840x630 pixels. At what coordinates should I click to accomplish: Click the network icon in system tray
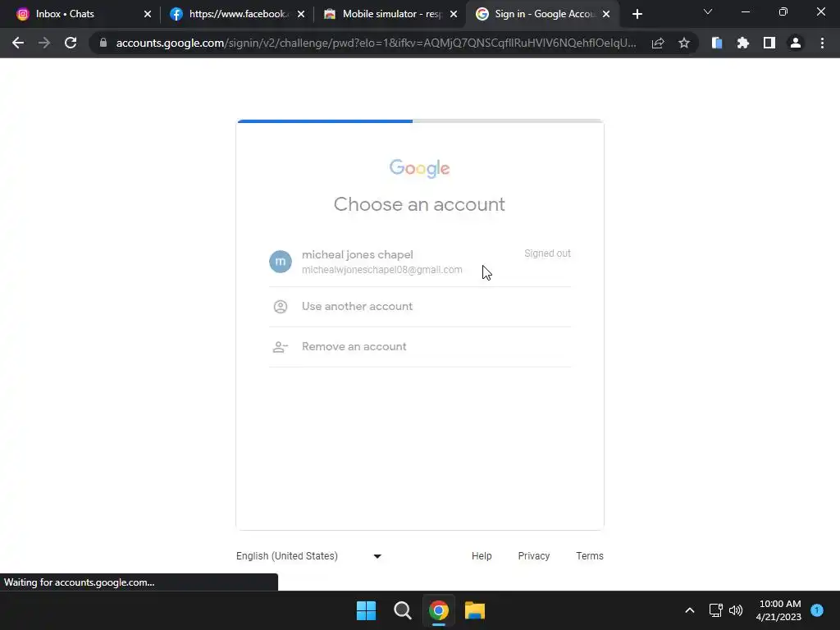(x=715, y=610)
